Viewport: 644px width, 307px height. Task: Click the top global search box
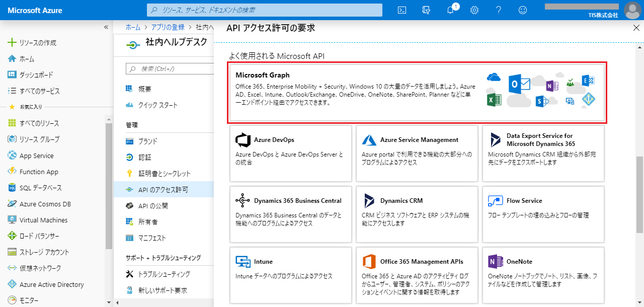pyautogui.click(x=265, y=10)
